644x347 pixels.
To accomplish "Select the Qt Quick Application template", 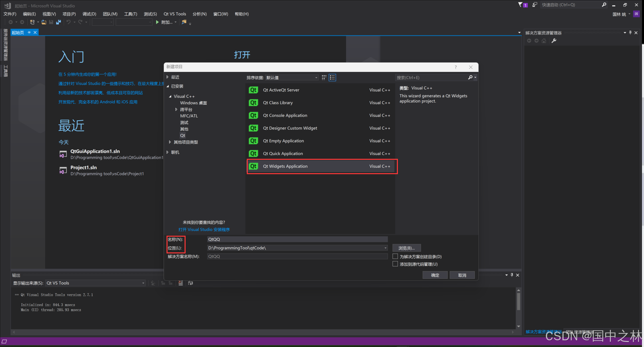I will 321,153.
